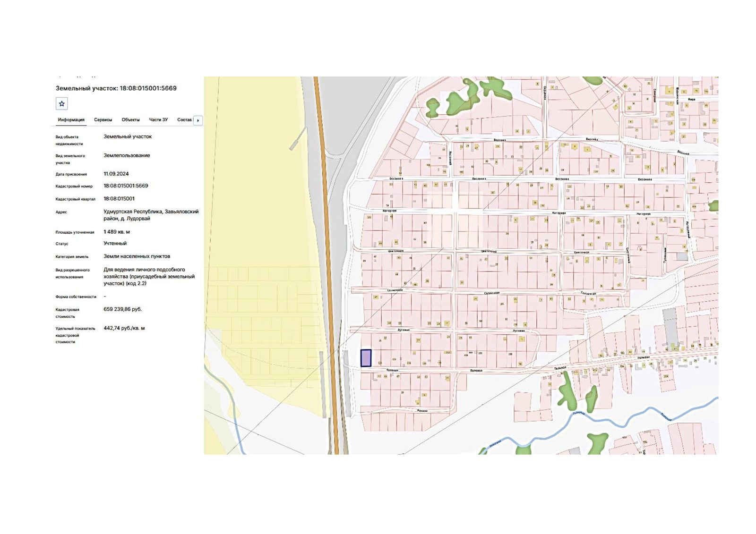The image size is (756, 534).
Task: Click the tab-scroll right arrow
Action: click(x=198, y=120)
